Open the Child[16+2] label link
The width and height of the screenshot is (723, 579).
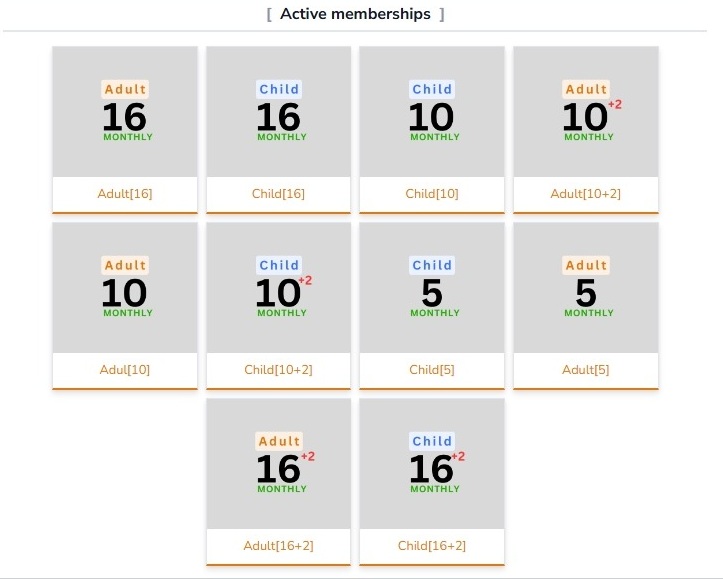point(432,545)
